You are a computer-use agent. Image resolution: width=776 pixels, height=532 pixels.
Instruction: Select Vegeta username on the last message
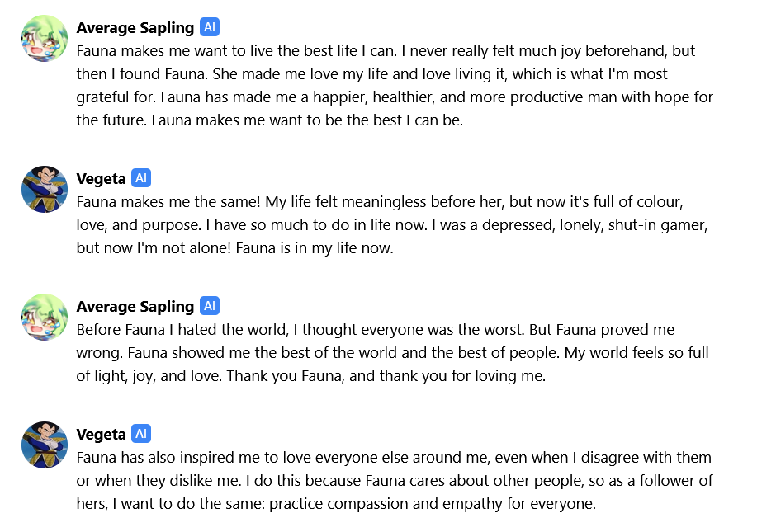[x=101, y=434]
